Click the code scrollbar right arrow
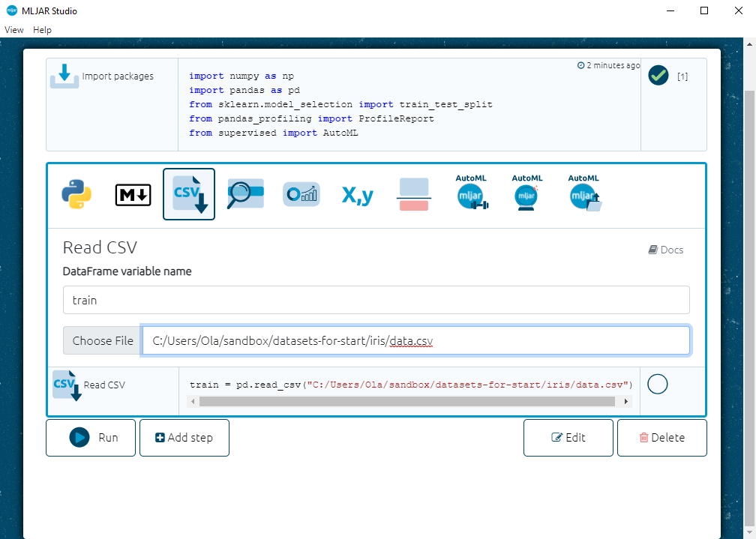Image resolution: width=756 pixels, height=539 pixels. coord(625,402)
